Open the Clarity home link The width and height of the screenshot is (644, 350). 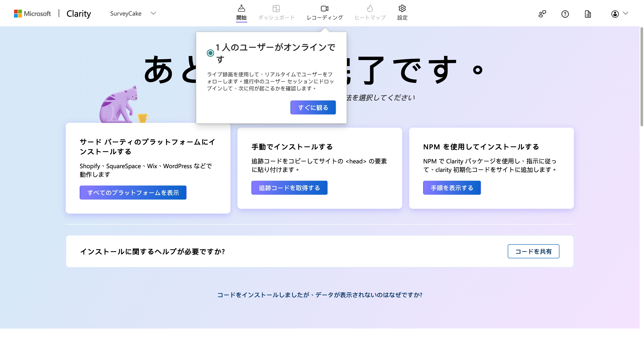click(78, 14)
